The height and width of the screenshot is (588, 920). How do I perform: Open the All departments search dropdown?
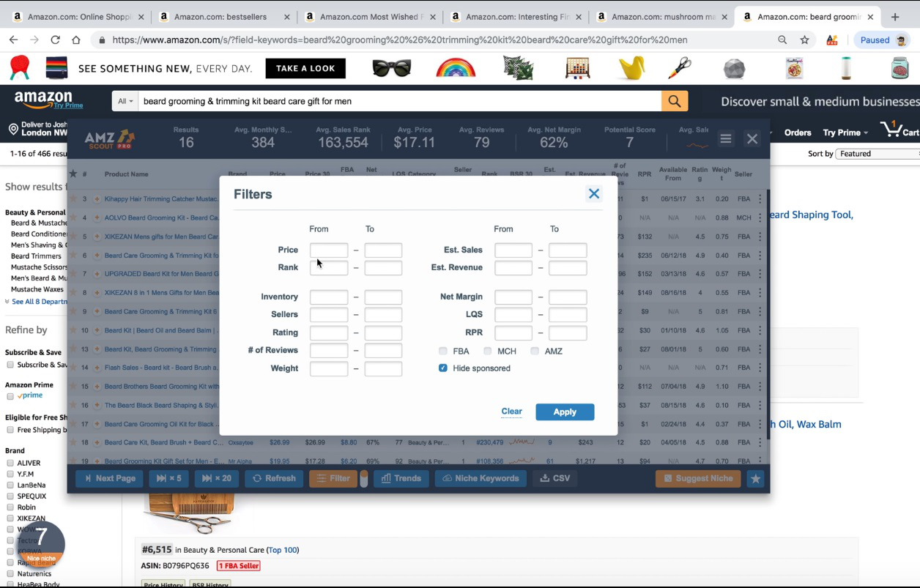tap(125, 101)
